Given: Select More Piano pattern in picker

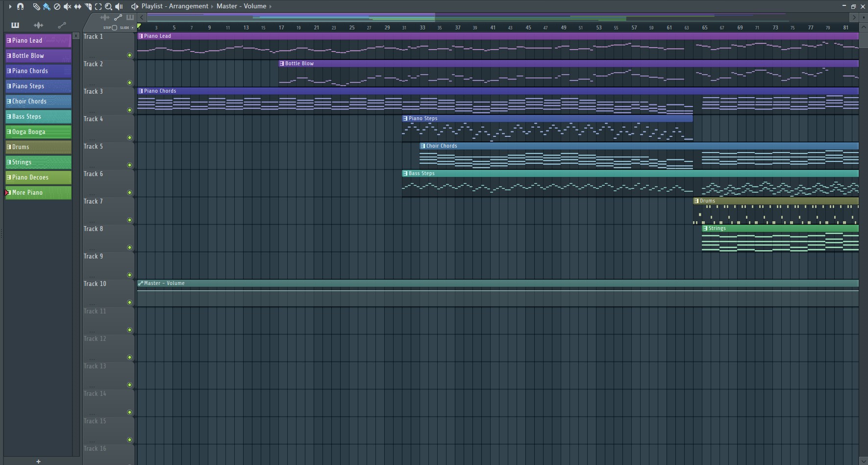Looking at the screenshot, I should (38, 193).
